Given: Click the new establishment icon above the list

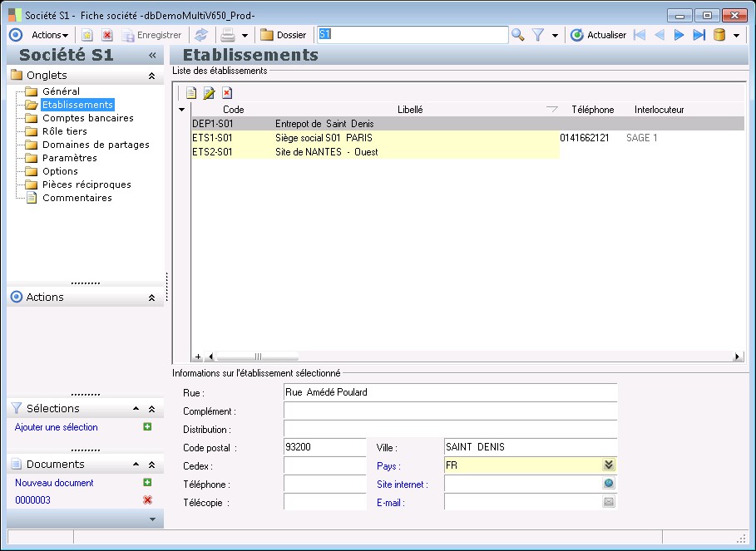Looking at the screenshot, I should click(191, 93).
